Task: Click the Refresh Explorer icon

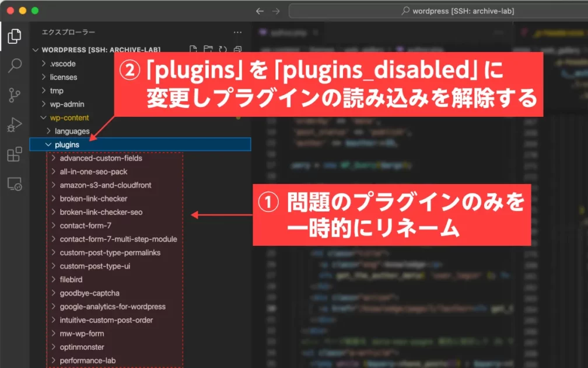Action: tap(222, 50)
